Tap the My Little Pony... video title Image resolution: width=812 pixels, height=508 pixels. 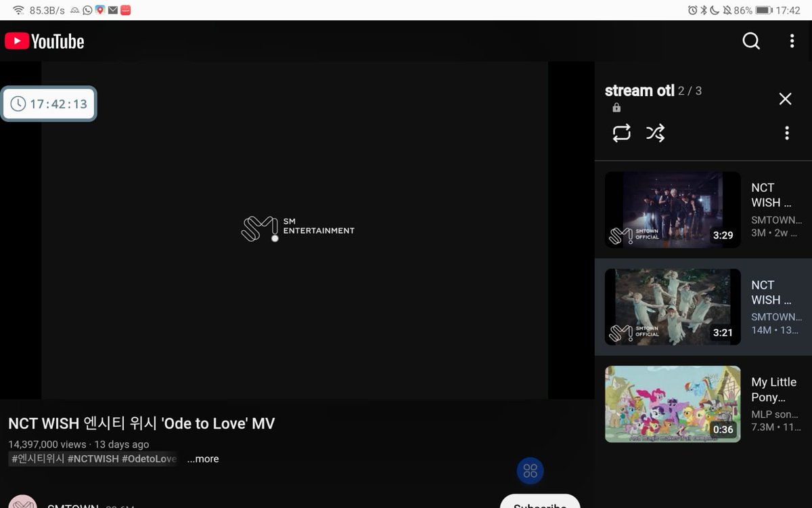[774, 389]
